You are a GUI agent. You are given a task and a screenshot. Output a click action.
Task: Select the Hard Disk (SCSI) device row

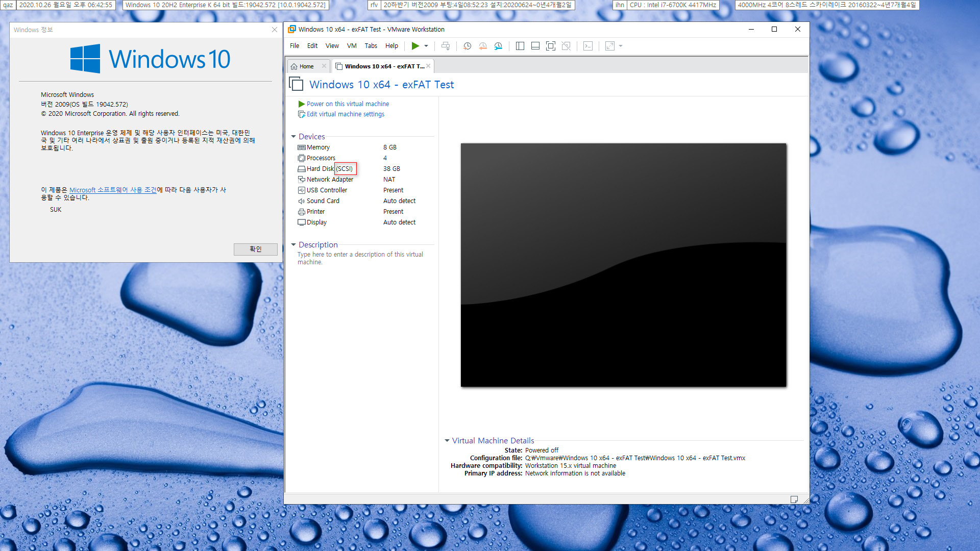tap(365, 169)
